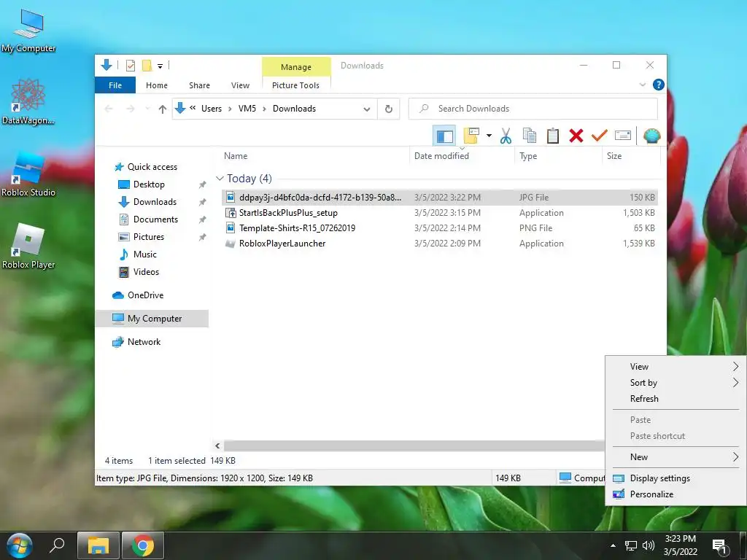This screenshot has width=747, height=560.
Task: Click the Refresh button beside address bar
Action: coord(389,109)
